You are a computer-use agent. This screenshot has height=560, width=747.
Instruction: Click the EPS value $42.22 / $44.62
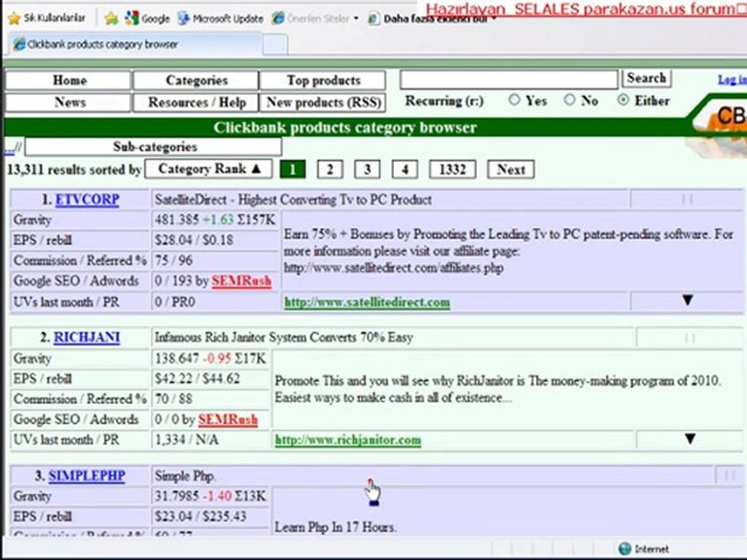[x=197, y=379]
